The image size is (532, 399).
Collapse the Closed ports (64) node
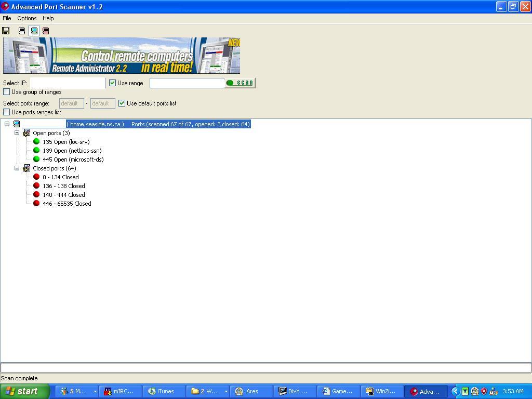[17, 168]
